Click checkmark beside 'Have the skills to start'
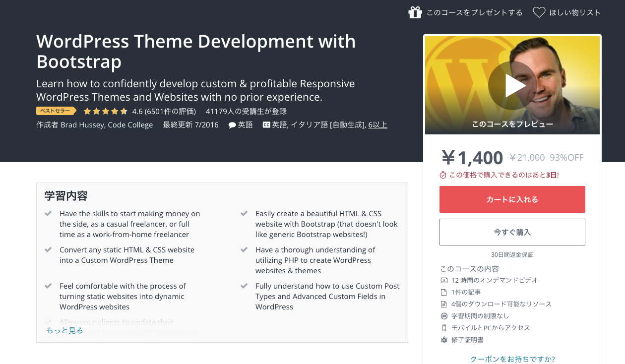Screen dimensions: 625x364 click(48, 214)
